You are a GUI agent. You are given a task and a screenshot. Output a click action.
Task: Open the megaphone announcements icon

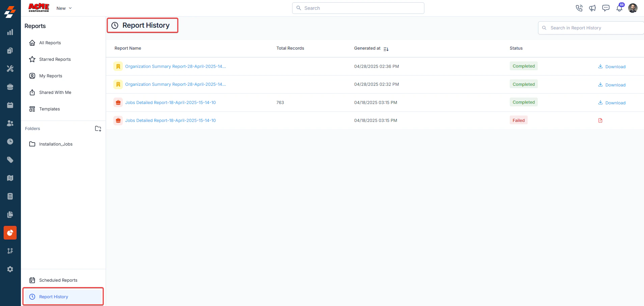coord(592,8)
